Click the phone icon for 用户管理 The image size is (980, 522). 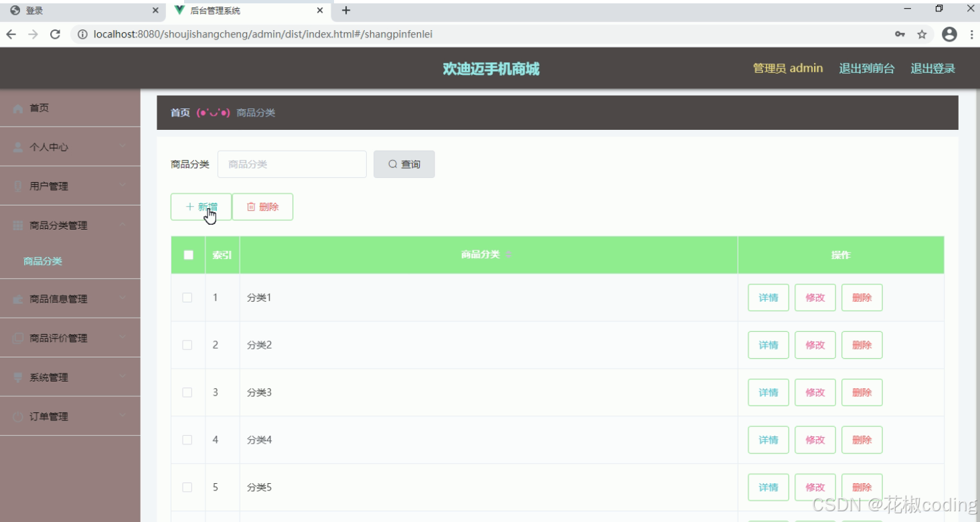(x=18, y=187)
